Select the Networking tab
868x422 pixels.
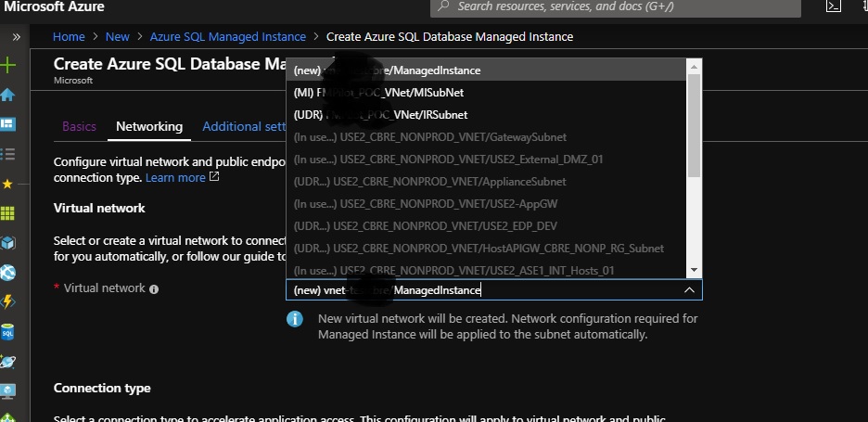(x=149, y=126)
